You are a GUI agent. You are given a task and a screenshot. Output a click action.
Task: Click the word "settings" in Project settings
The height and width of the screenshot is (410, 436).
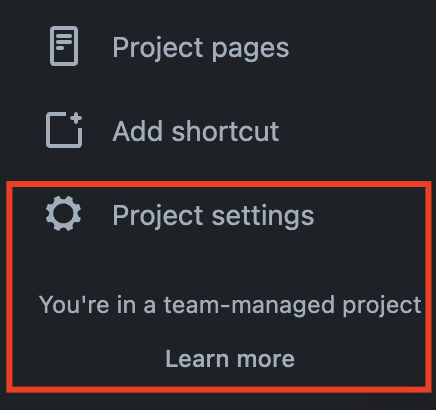coord(263,217)
